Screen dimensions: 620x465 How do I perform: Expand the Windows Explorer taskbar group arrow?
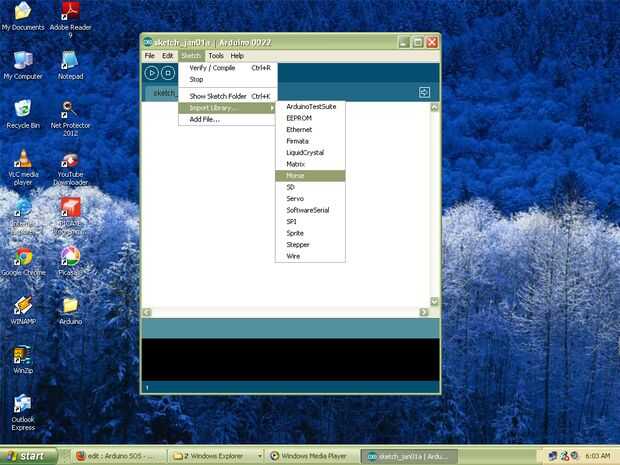tap(259, 456)
